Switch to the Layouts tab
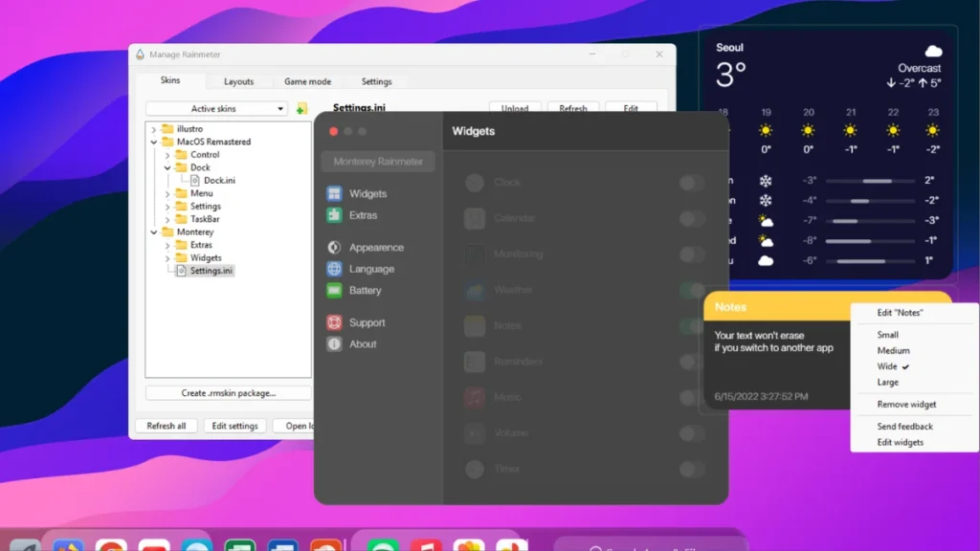 coord(238,82)
